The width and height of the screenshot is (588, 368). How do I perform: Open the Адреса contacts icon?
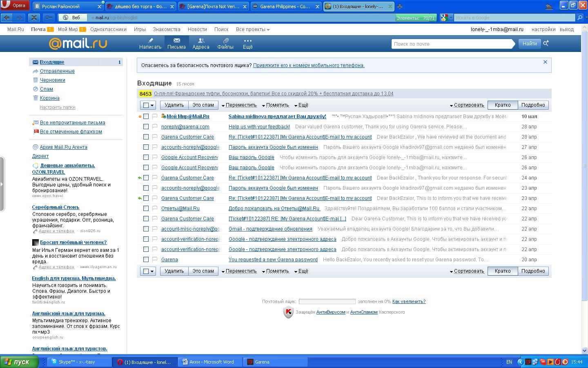201,43
